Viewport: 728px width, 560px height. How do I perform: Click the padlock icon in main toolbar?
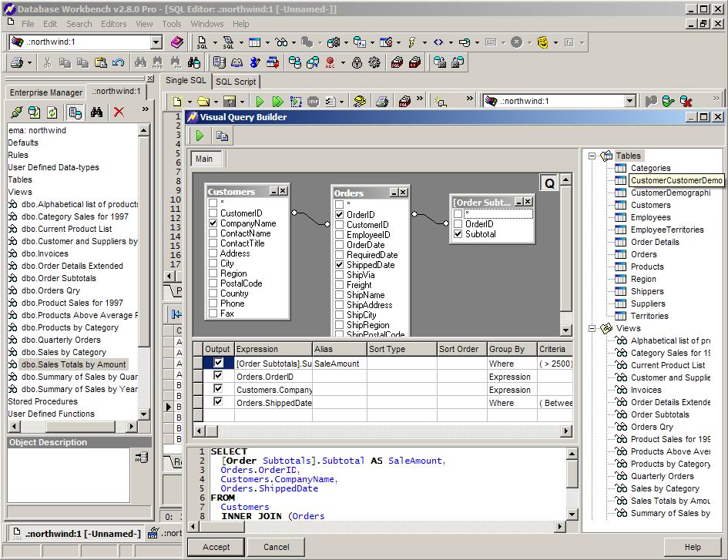tap(357, 62)
